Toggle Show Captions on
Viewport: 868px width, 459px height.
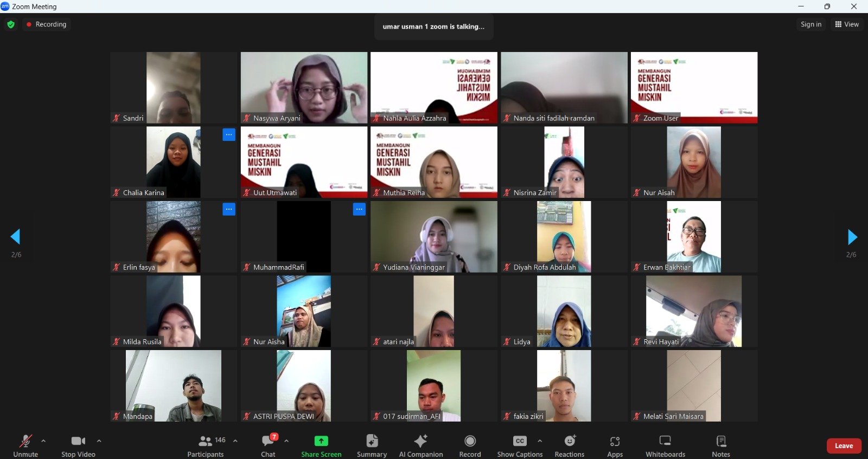[519, 441]
